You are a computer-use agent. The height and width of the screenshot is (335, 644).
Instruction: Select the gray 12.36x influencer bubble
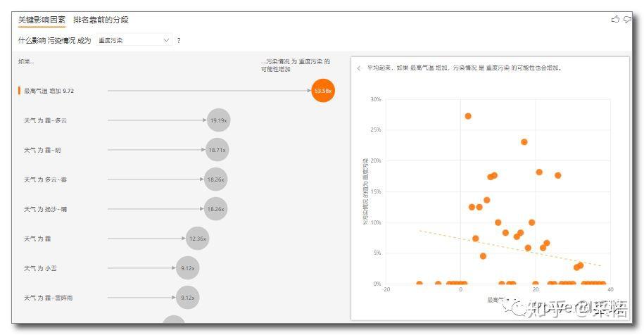[x=198, y=239]
